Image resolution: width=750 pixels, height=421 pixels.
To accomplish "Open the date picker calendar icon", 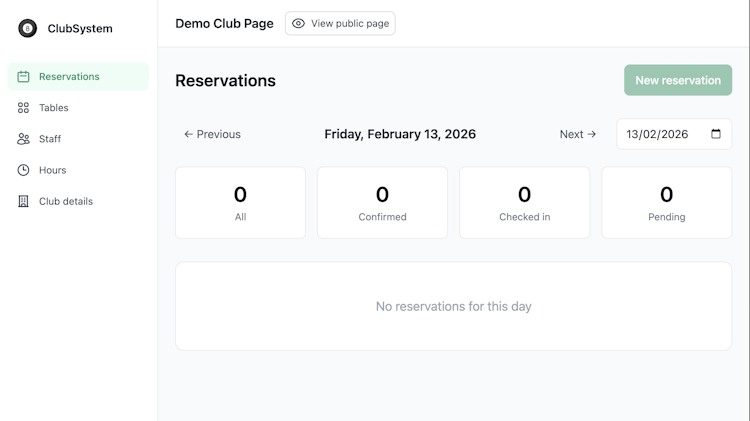I will pos(716,134).
